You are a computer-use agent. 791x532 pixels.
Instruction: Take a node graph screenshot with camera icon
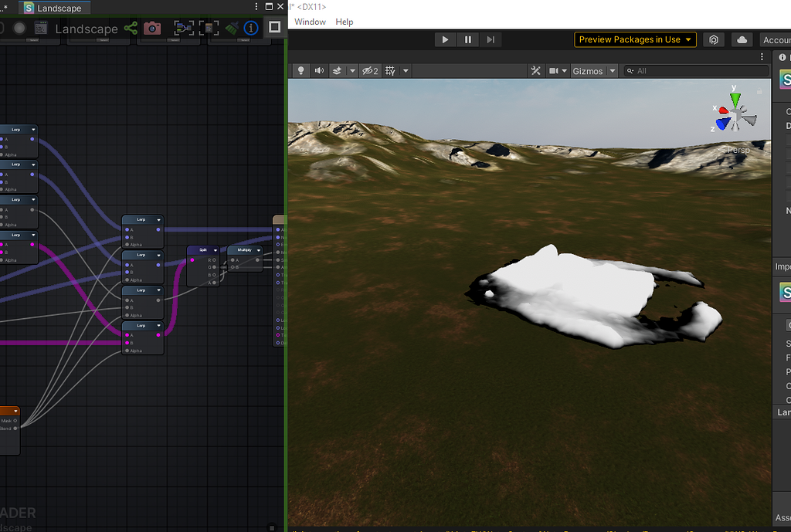pos(152,29)
